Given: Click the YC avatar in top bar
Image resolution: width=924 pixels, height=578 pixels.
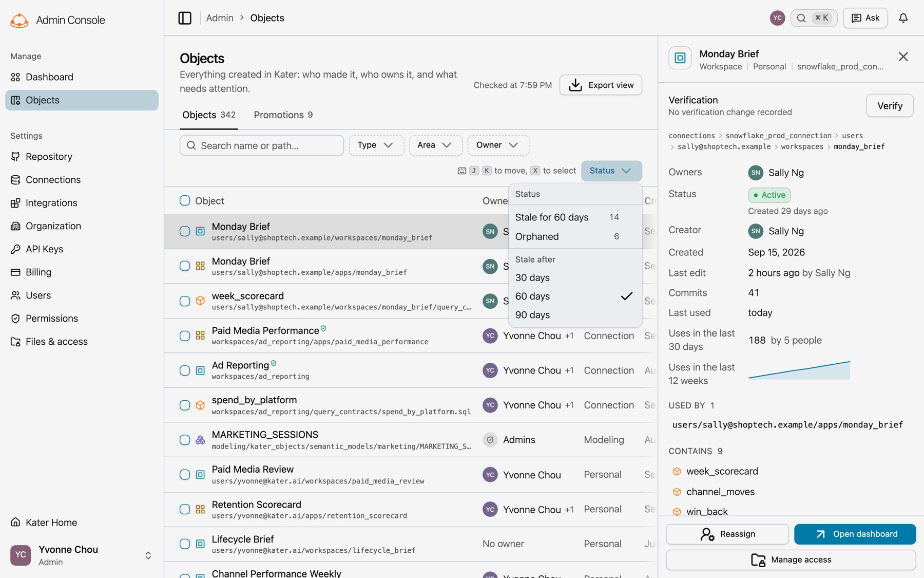Looking at the screenshot, I should (x=777, y=18).
